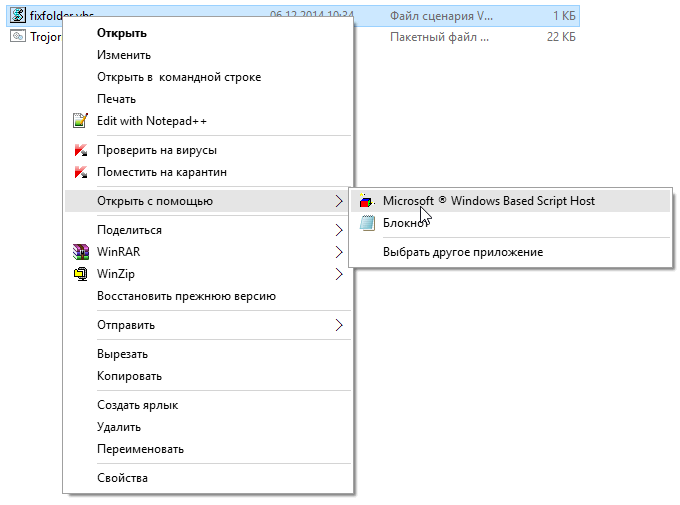
Task: Click the fixfolder.vbs script file icon
Action: coord(18,15)
